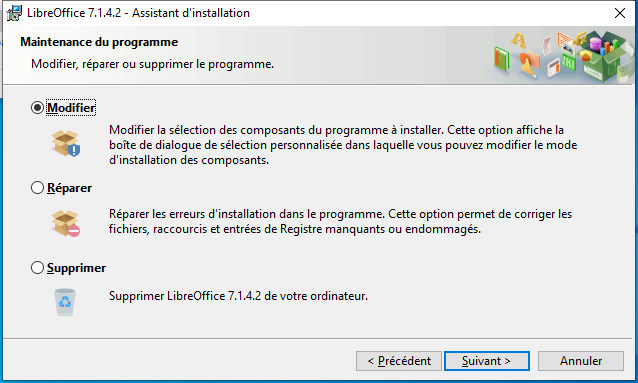Click the bold Supprimer option label
This screenshot has height=383, width=638.
point(76,268)
